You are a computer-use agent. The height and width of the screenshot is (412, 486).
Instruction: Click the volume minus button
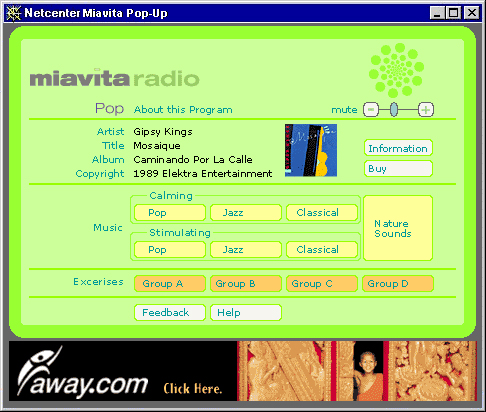point(371,110)
